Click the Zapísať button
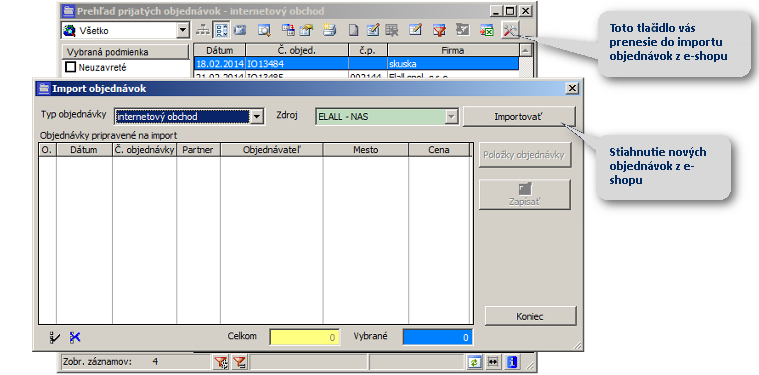This screenshot has height=375, width=759. 525,195
